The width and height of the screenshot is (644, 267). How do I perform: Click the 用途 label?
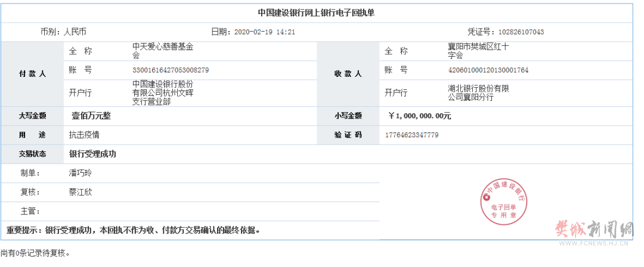pyautogui.click(x=32, y=135)
